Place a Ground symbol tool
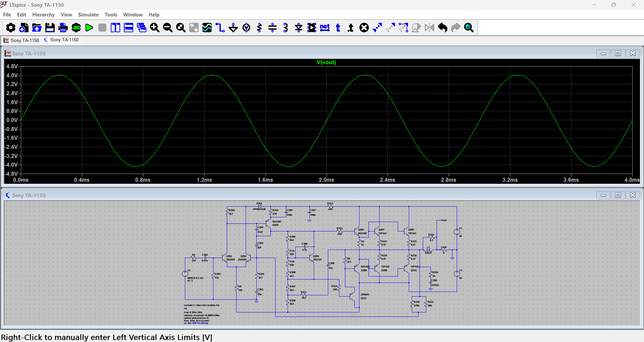 pyautogui.click(x=233, y=28)
